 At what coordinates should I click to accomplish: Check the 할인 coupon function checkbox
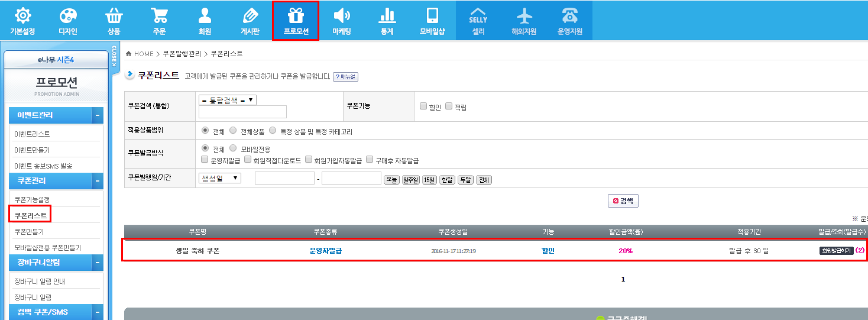tap(423, 106)
